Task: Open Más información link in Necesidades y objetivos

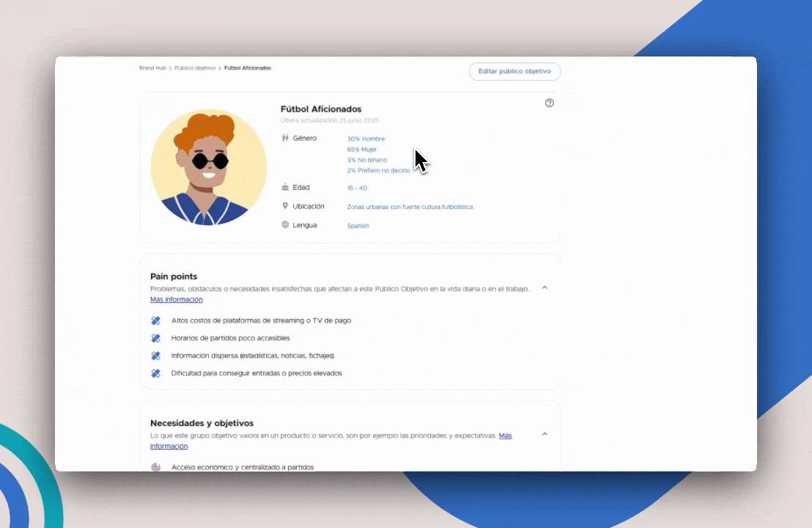Action: point(505,436)
